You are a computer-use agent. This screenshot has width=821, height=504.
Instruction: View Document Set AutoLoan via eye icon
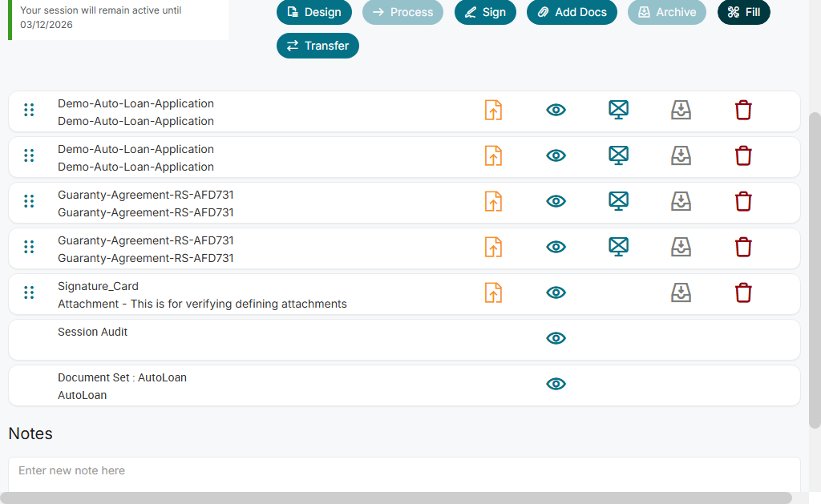556,384
